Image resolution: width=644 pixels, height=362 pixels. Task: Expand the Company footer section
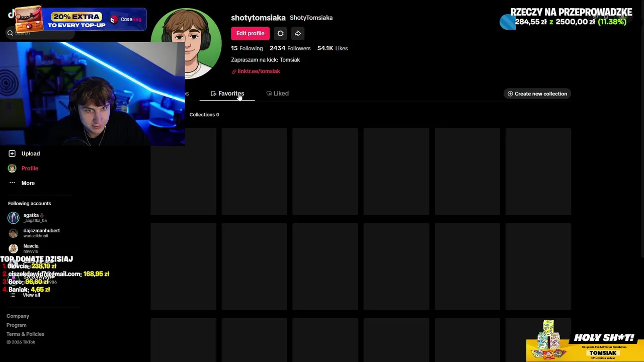point(18,316)
